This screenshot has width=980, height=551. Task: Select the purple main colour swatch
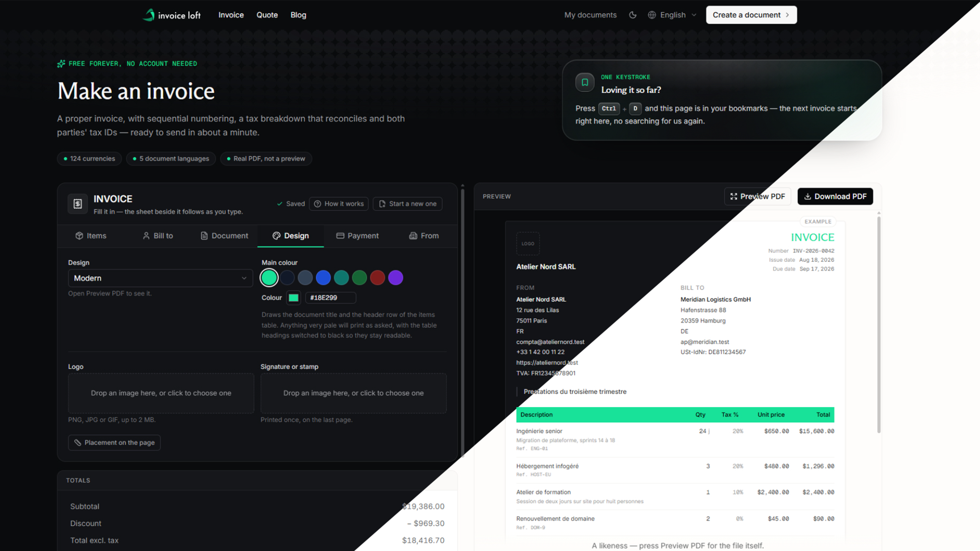396,278
